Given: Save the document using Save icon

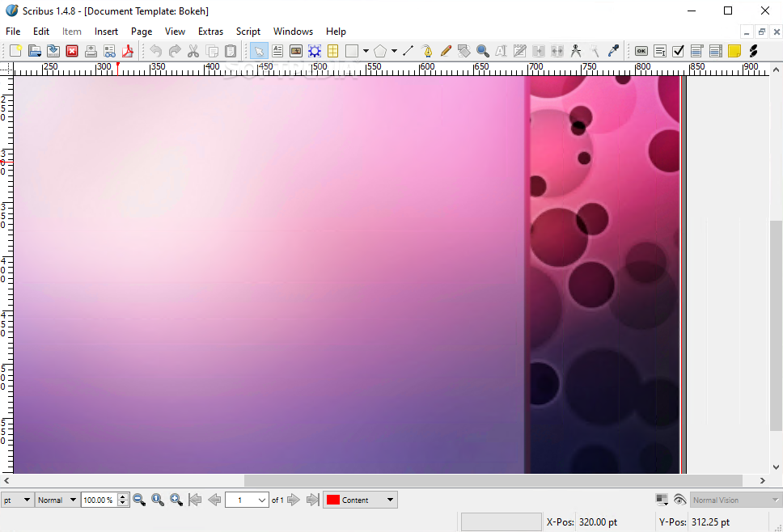Looking at the screenshot, I should (53, 51).
